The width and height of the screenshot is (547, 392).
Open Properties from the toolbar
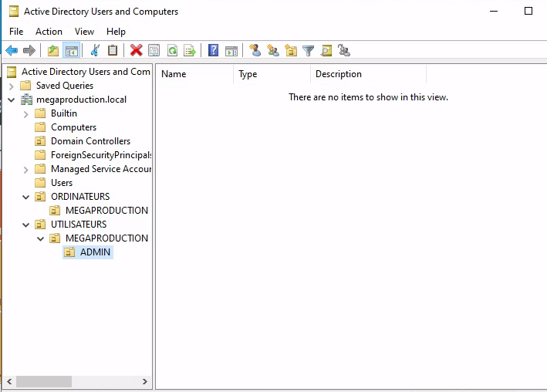[154, 51]
